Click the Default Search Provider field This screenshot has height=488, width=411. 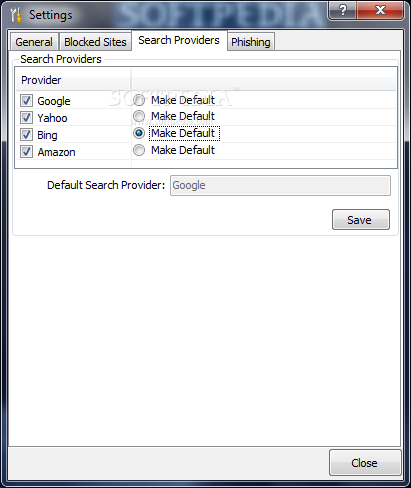pyautogui.click(x=280, y=185)
